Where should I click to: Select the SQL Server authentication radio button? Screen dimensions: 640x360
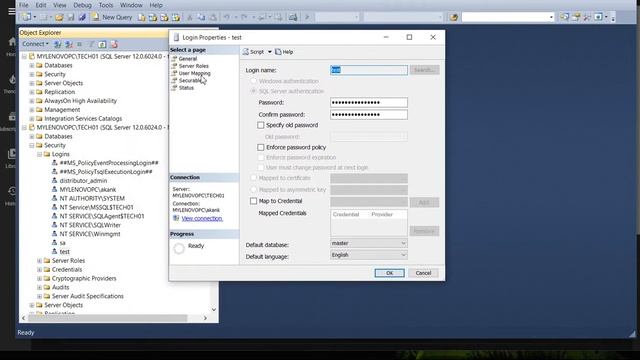coord(253,91)
